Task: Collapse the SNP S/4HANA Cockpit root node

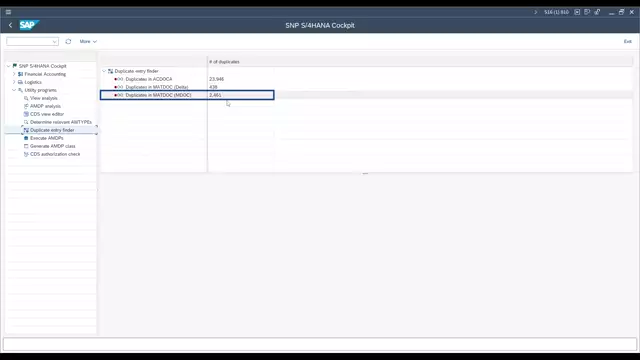Action: 9,66
